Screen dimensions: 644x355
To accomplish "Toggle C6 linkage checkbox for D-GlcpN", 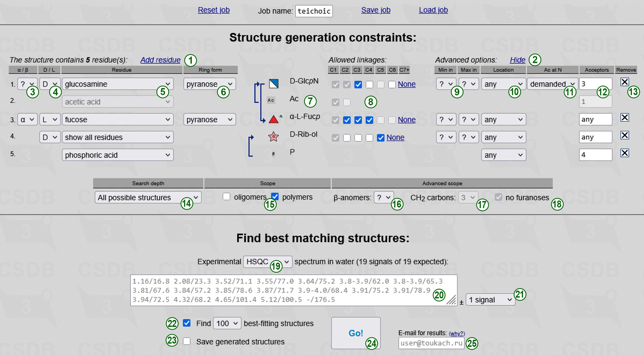I will pos(392,84).
